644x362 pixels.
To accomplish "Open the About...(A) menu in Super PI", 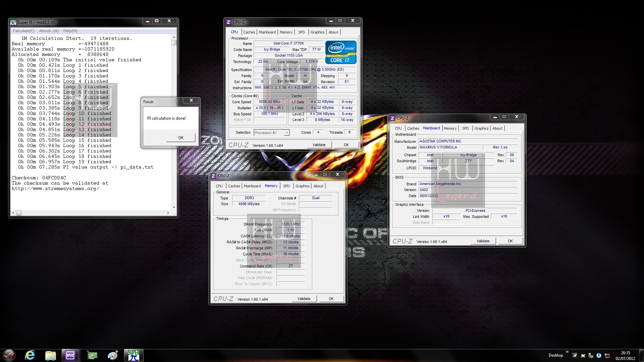I will click(x=49, y=31).
